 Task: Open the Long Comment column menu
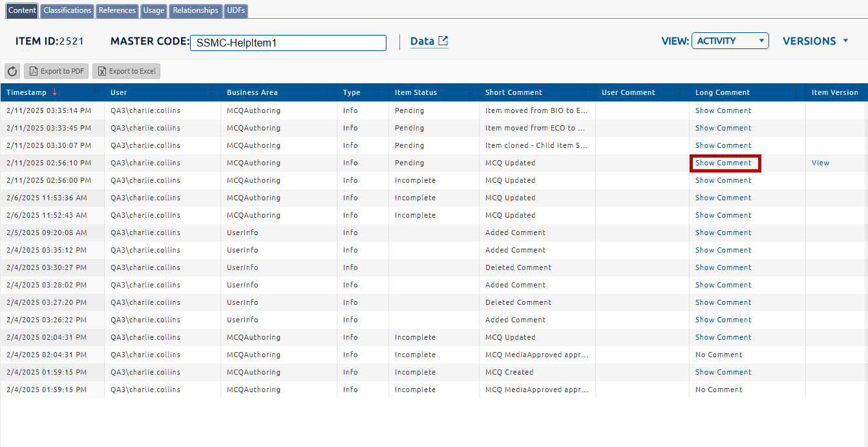[796, 92]
